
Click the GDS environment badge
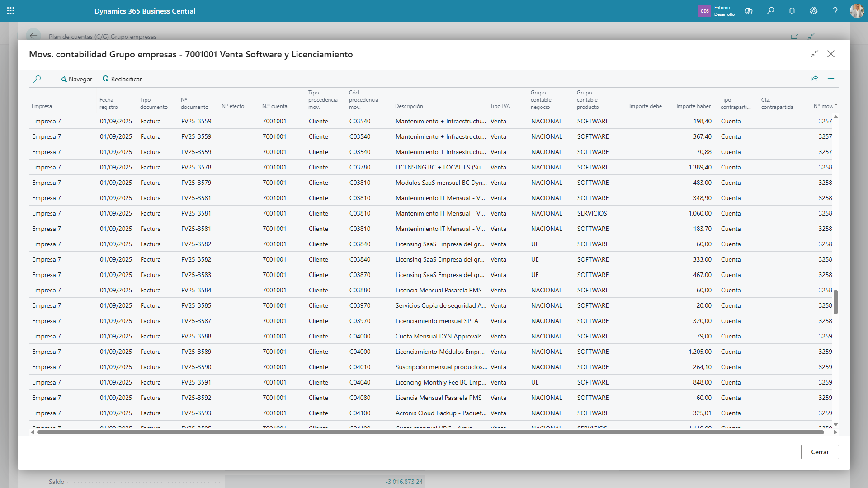(705, 11)
